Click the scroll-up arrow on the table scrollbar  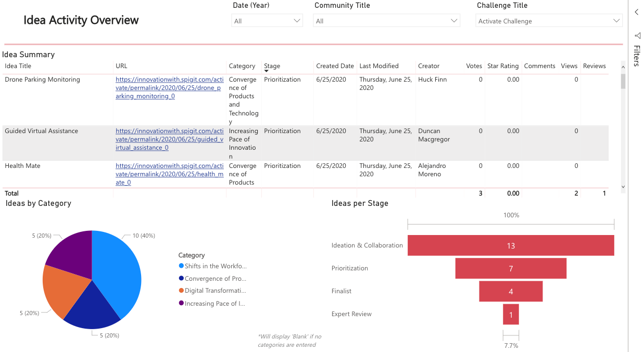[623, 67]
